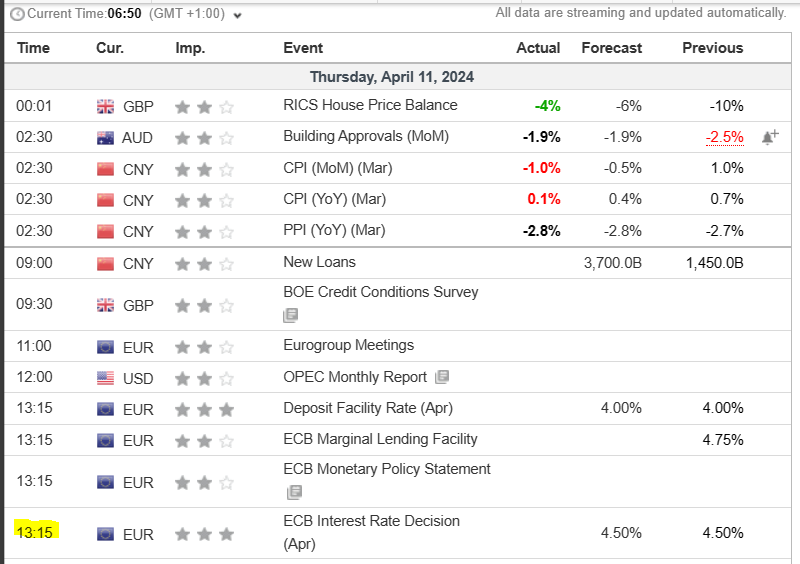Open the CPI (YoY) (Mar) event
The image size is (800, 564).
(334, 199)
